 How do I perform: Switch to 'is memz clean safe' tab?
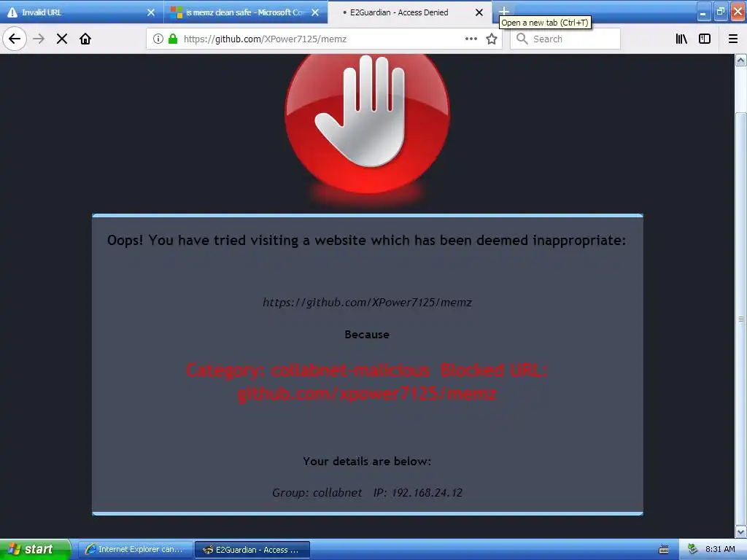coord(246,12)
